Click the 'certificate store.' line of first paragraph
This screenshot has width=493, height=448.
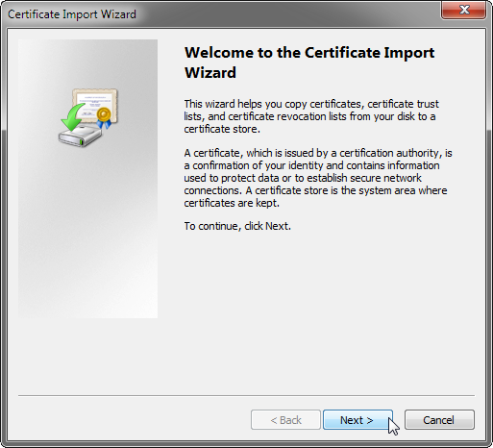click(222, 129)
